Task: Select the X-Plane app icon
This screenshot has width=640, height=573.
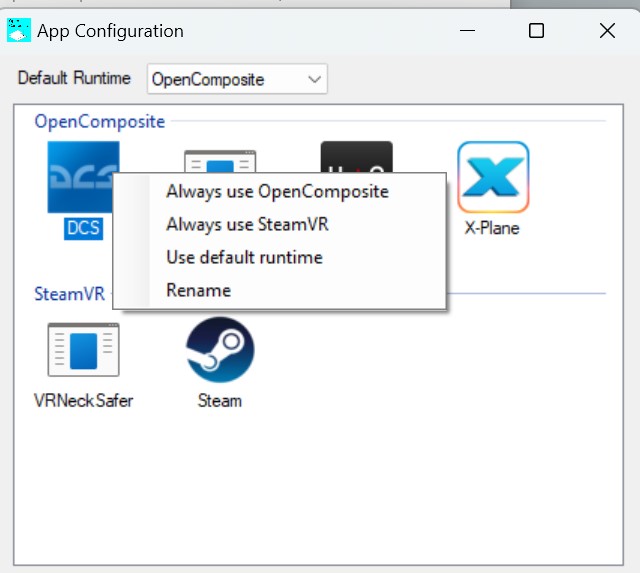Action: tap(493, 177)
